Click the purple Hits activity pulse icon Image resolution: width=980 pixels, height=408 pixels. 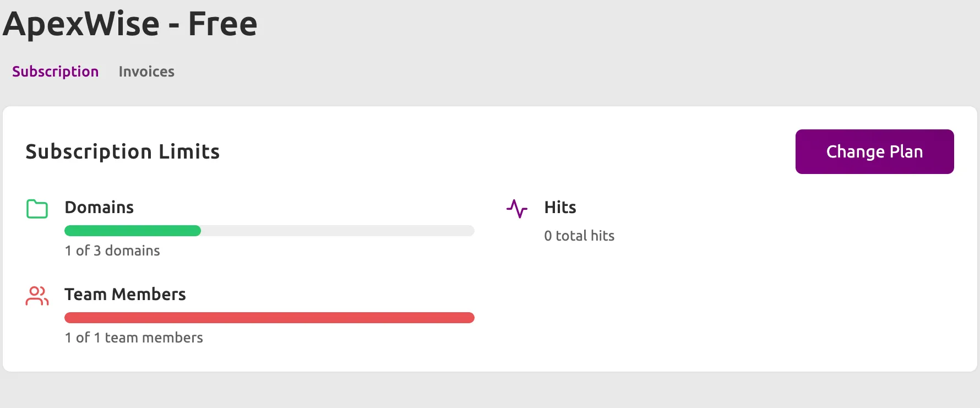[x=517, y=209]
